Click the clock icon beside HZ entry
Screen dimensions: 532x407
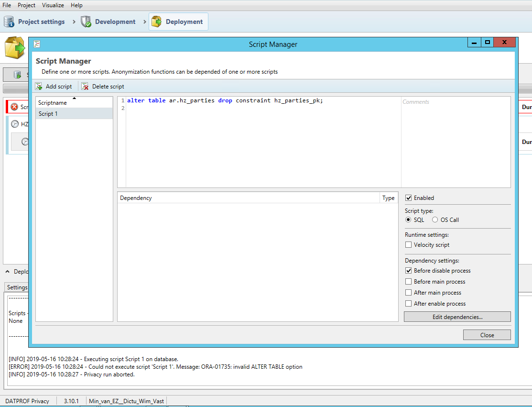pyautogui.click(x=15, y=124)
